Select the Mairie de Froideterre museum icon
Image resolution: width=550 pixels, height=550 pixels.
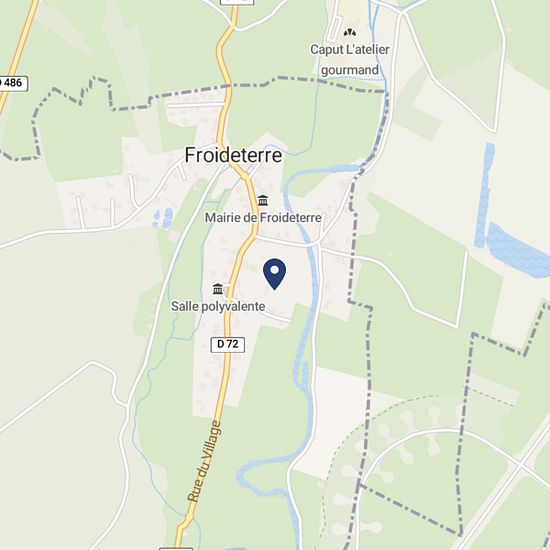(263, 201)
